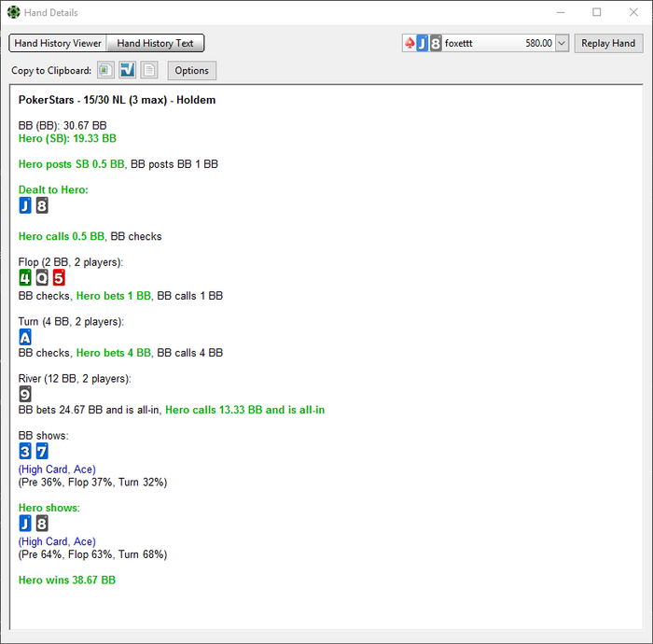Image resolution: width=653 pixels, height=644 pixels.
Task: Click 'Hero bets 4 BB' text
Action: tap(113, 353)
